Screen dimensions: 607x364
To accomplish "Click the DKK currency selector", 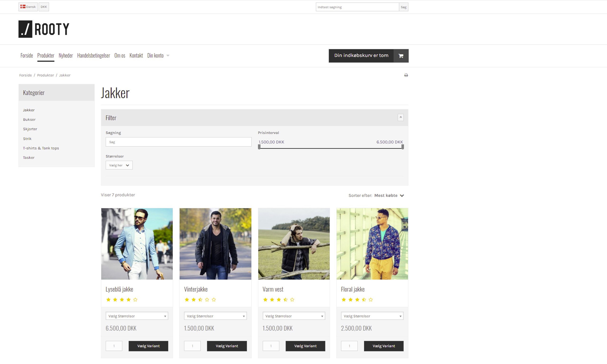I will pos(44,7).
